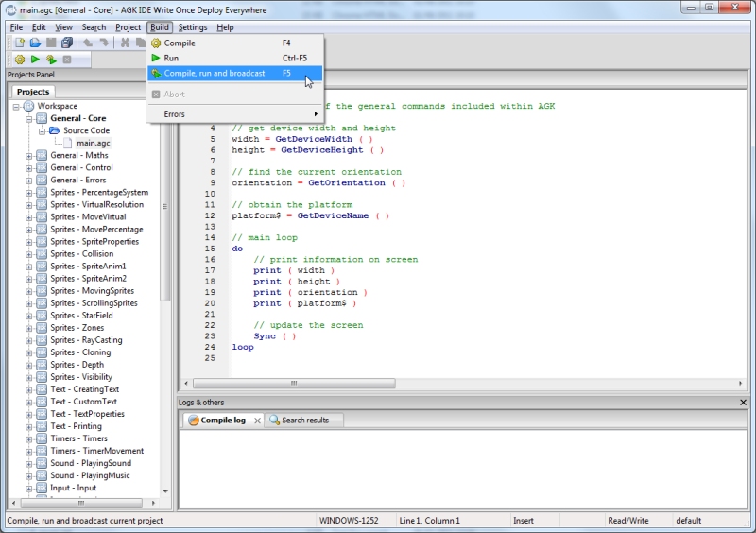Click the Text - Printing project icon

click(x=42, y=426)
